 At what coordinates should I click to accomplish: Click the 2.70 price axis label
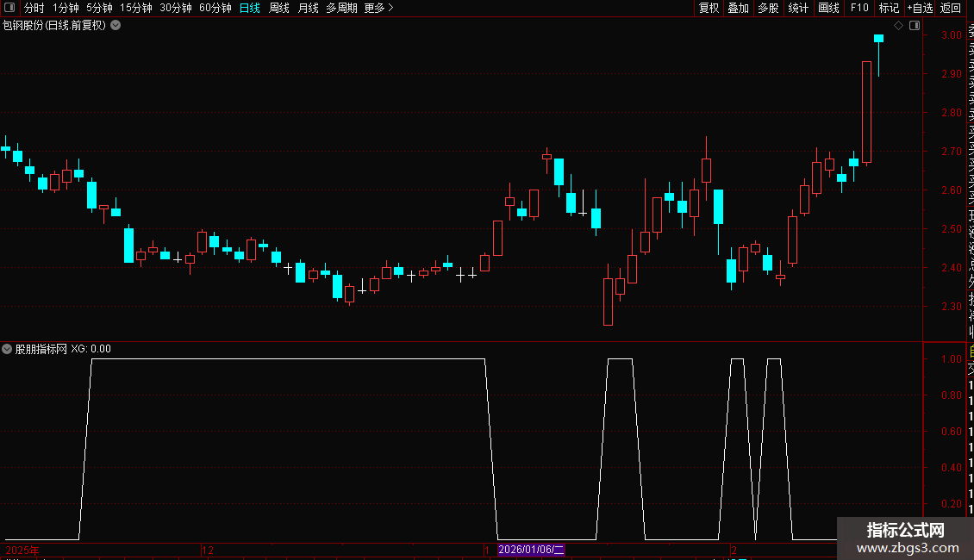[x=952, y=152]
